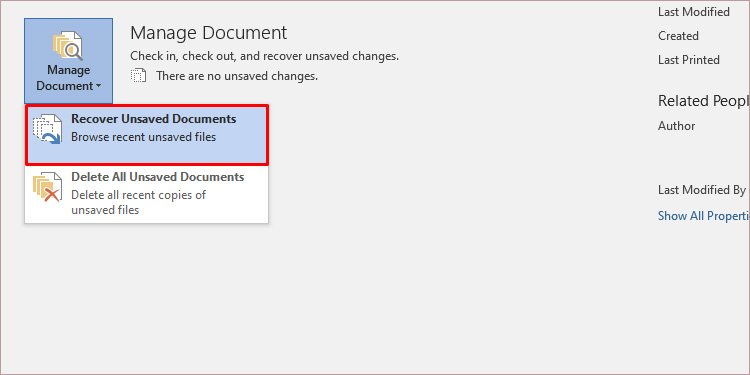Click the Manage Document button label

coord(68,78)
